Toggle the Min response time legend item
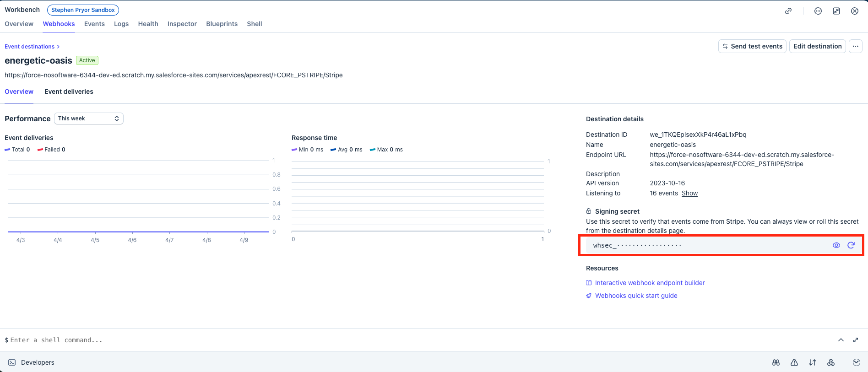 click(308, 150)
